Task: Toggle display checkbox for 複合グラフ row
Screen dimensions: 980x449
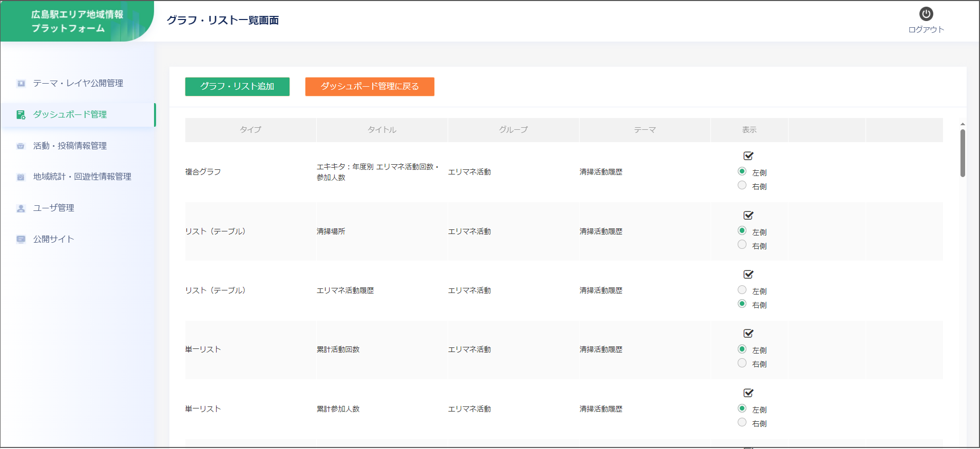Action: pyautogui.click(x=748, y=155)
